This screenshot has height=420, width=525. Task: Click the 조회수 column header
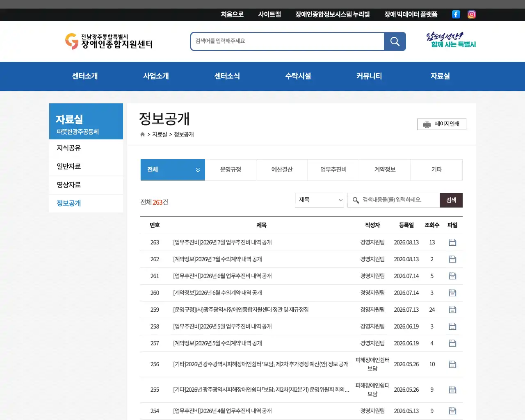point(432,225)
